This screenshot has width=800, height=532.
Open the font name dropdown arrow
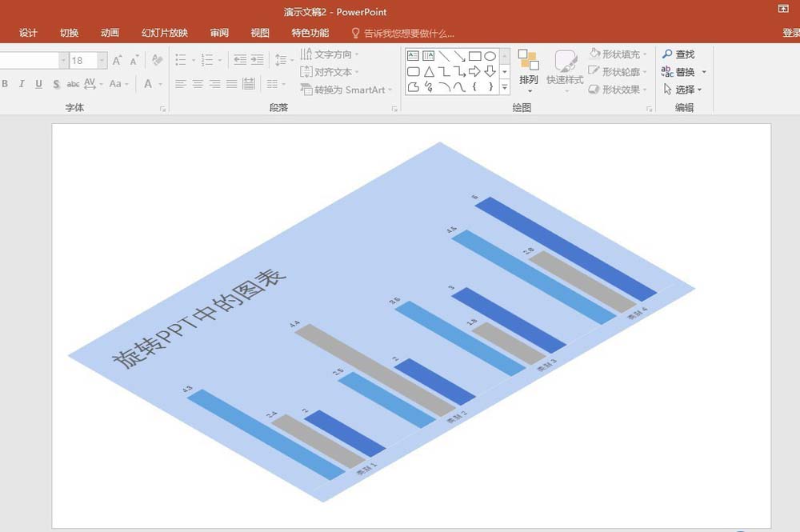tap(64, 60)
